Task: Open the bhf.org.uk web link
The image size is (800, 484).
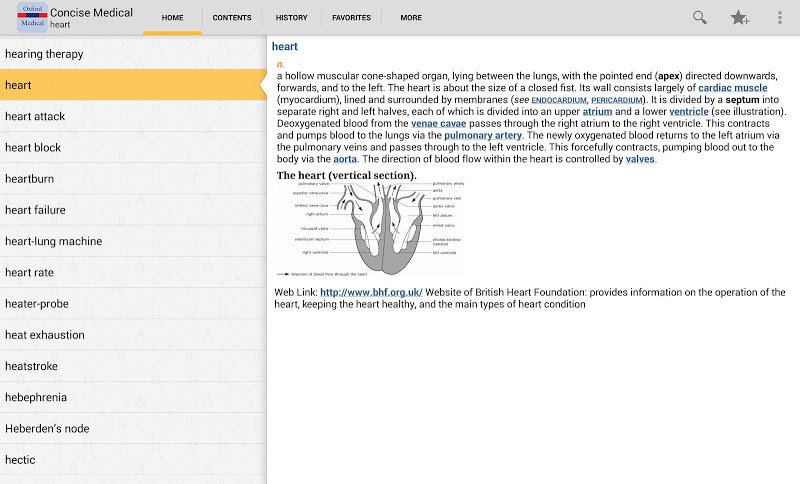Action: tap(371, 292)
